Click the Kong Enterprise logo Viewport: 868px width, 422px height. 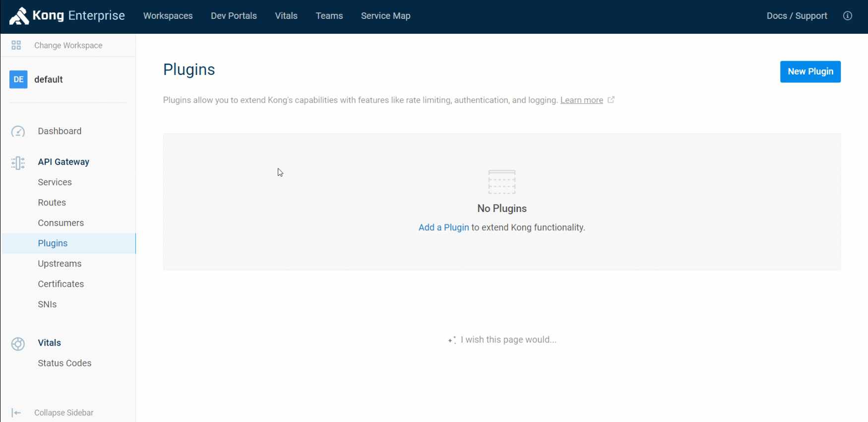tap(67, 16)
